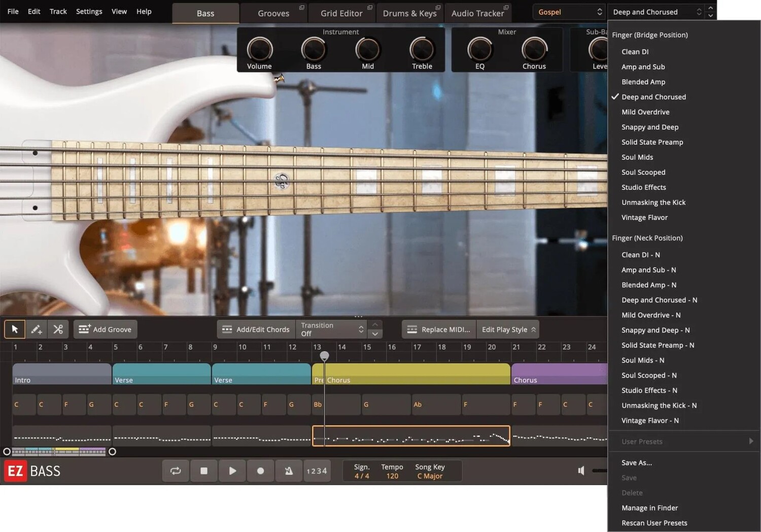
Task: Click the Tempo 120 field
Action: click(x=392, y=471)
